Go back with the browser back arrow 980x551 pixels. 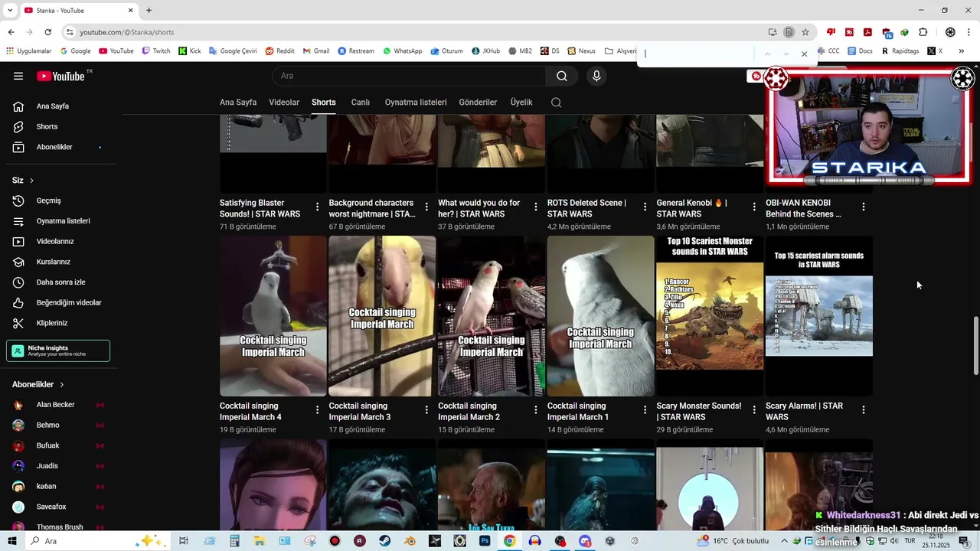click(11, 32)
